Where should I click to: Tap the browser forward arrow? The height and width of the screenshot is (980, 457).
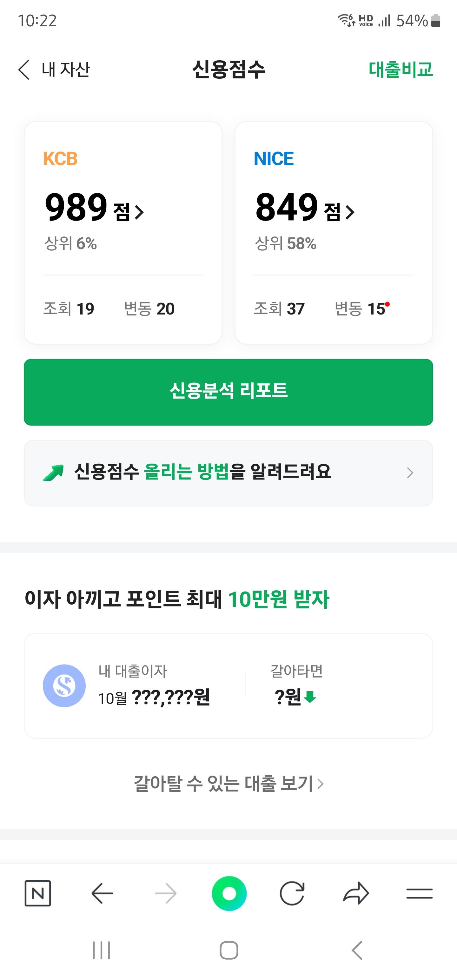pos(166,893)
